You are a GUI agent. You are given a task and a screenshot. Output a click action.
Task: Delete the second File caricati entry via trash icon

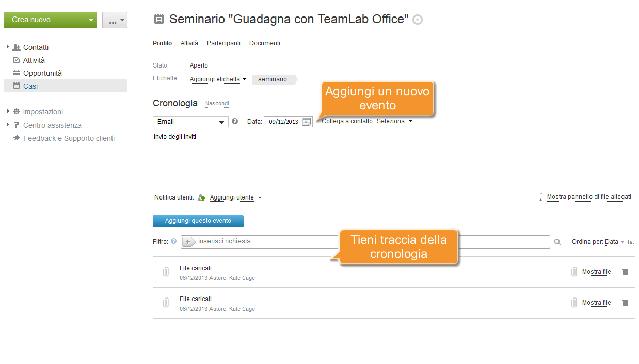(625, 303)
